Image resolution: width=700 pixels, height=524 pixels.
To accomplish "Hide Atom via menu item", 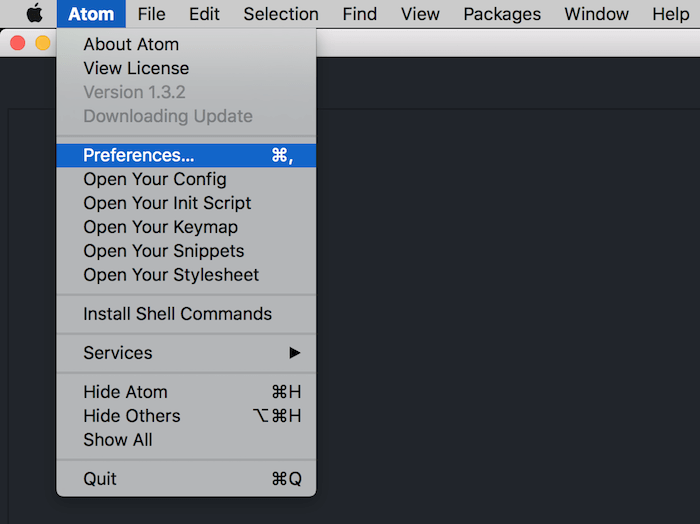I will 125,392.
